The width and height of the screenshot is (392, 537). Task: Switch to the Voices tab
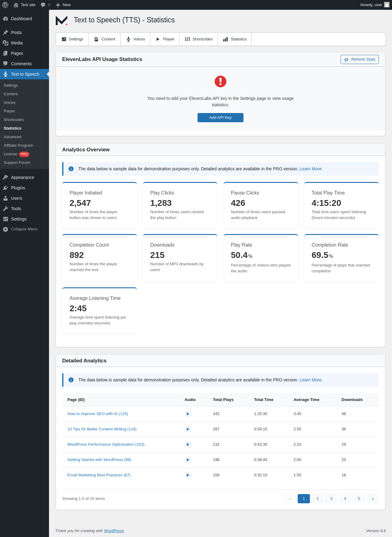pyautogui.click(x=135, y=39)
